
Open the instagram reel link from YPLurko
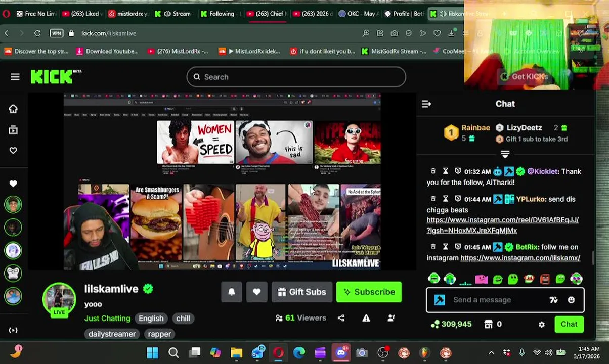502,225
